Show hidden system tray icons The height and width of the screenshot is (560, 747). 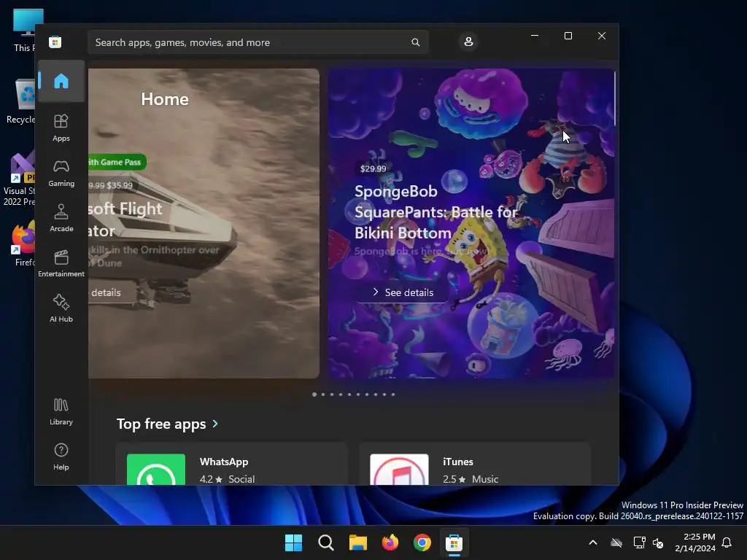pos(593,542)
